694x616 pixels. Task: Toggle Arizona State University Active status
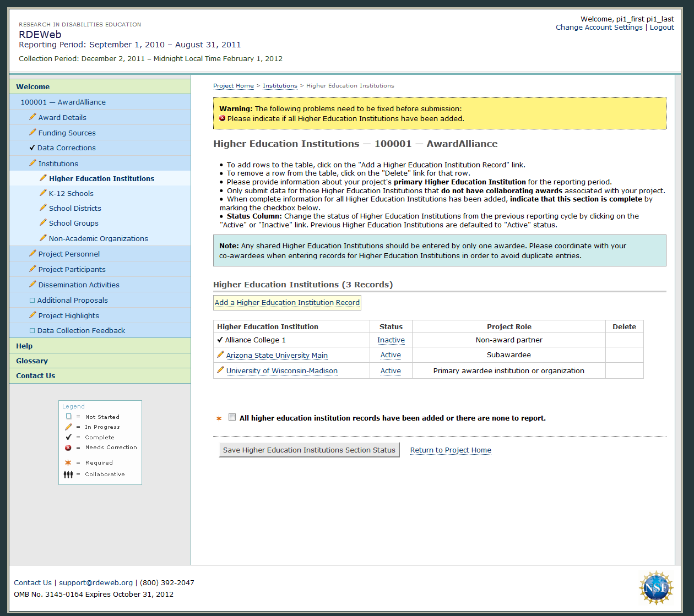click(391, 355)
